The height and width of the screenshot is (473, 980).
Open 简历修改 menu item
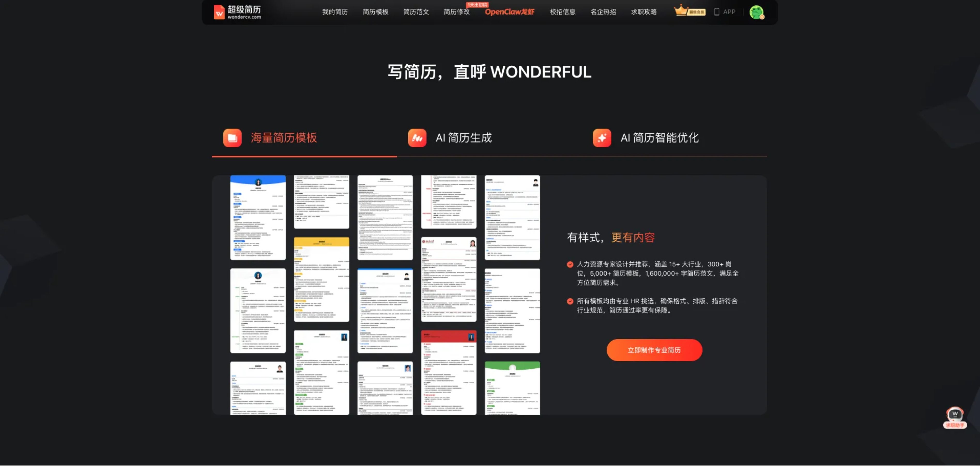tap(457, 12)
